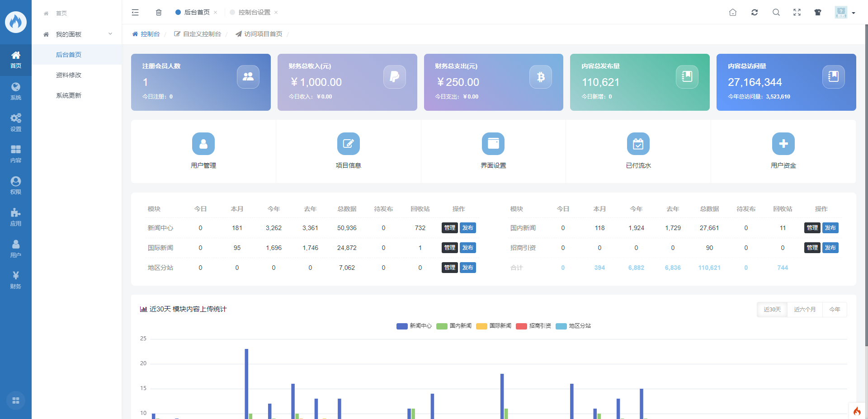
Task: Click the shirt theme icon
Action: (x=818, y=12)
